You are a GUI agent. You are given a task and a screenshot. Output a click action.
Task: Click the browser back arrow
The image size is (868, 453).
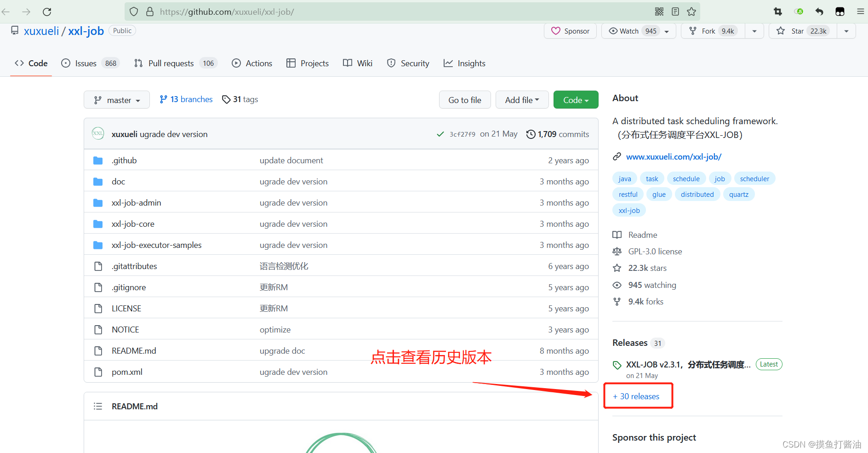click(x=6, y=11)
